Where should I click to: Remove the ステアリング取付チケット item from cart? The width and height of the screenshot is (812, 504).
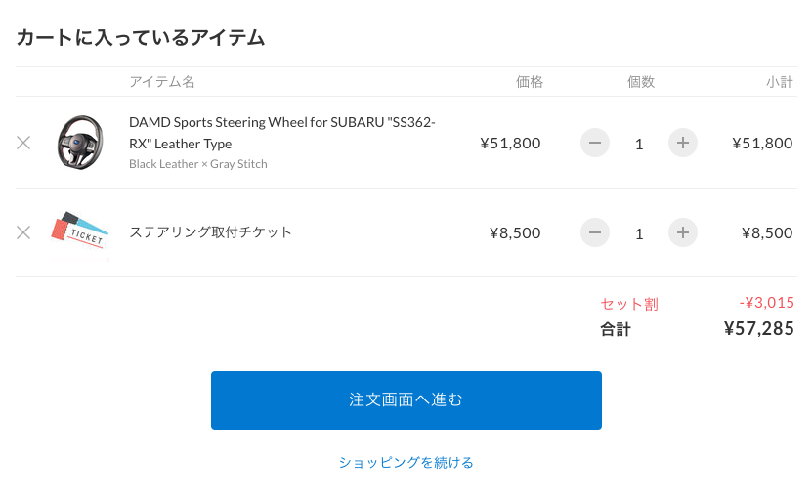pyautogui.click(x=23, y=232)
